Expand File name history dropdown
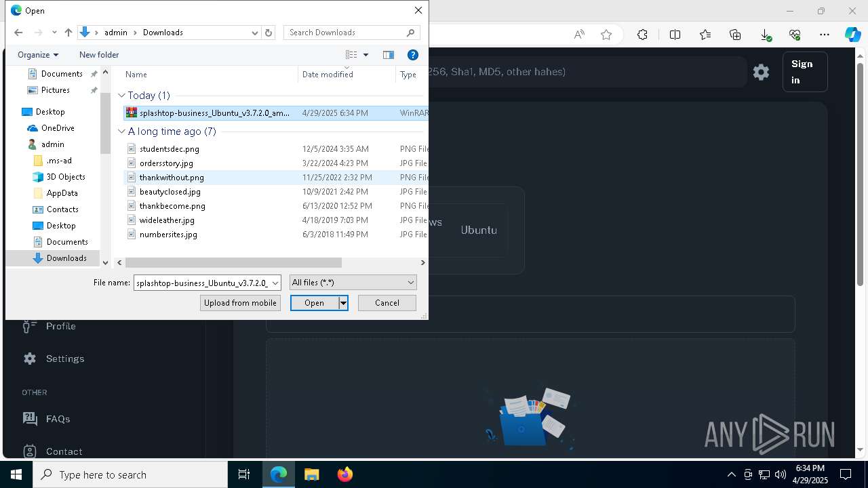This screenshot has width=868, height=488. coord(275,283)
